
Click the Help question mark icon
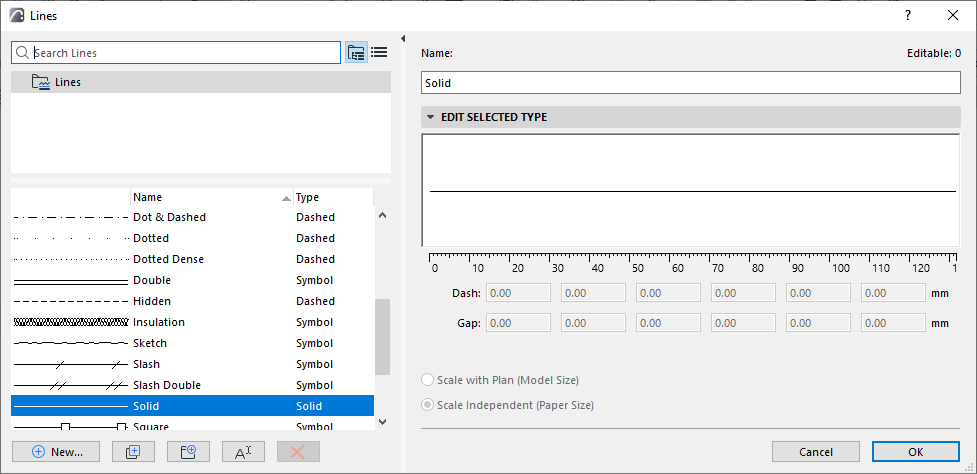tap(908, 15)
